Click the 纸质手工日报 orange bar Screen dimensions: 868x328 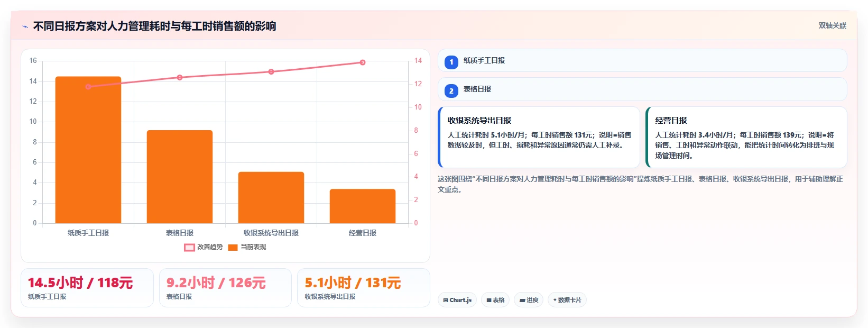click(88, 150)
